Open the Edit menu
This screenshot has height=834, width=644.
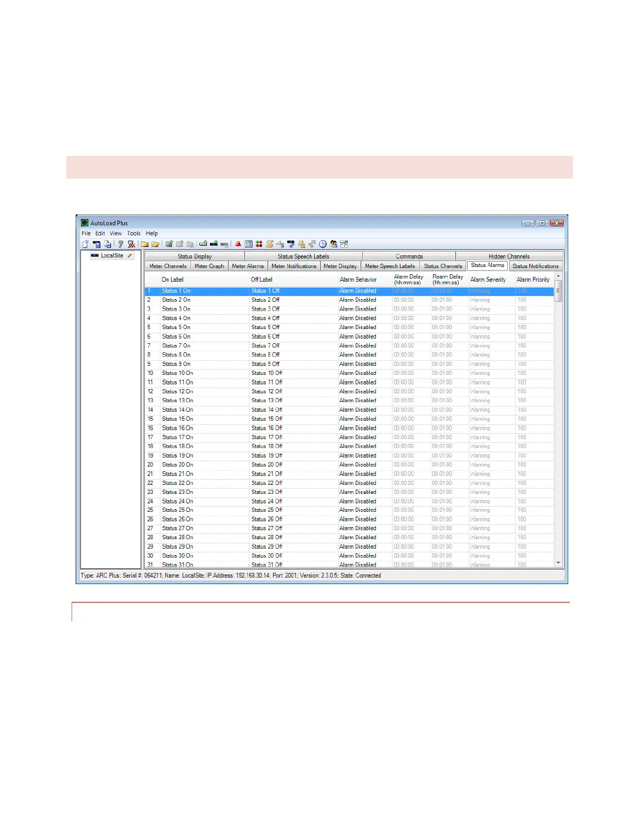tap(100, 233)
